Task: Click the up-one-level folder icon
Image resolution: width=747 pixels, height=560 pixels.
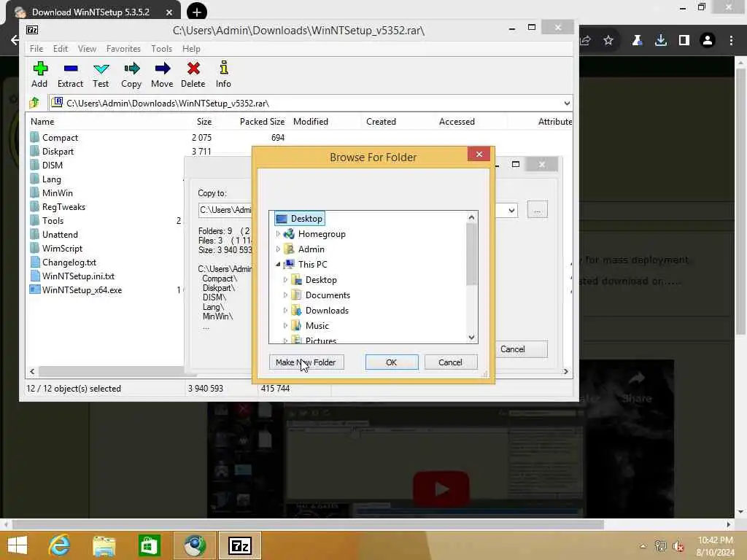Action: tap(34, 103)
